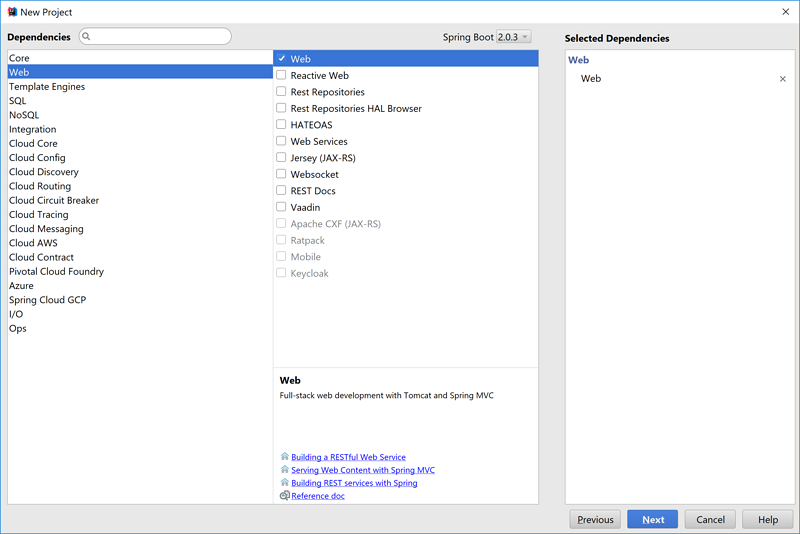
Task: Check the Web Services dependency
Action: (x=281, y=141)
